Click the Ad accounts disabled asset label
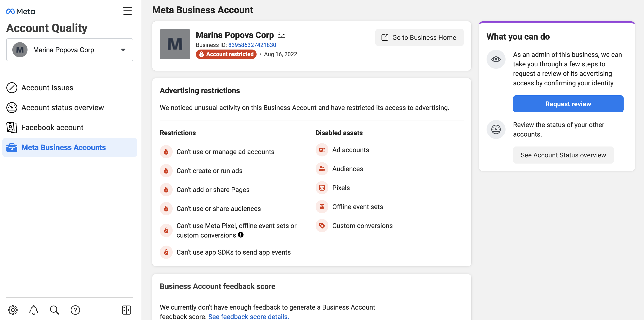 click(x=351, y=150)
